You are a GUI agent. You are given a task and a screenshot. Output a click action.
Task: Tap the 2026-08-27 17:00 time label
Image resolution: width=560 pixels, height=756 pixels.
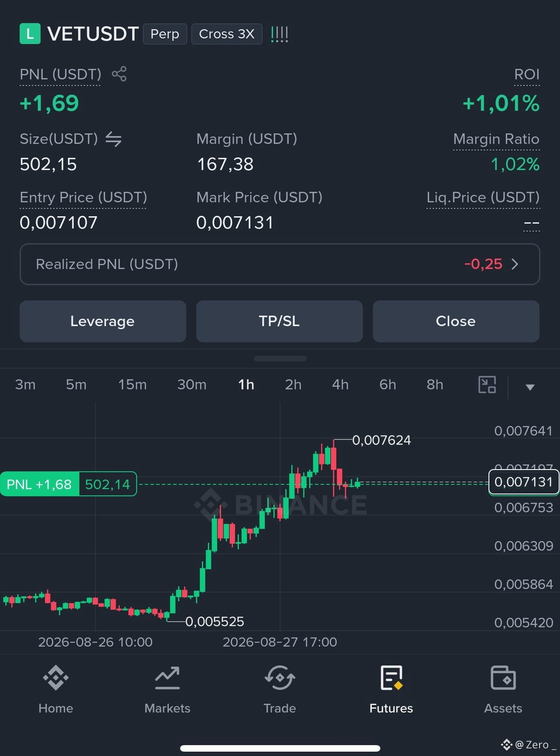click(280, 642)
